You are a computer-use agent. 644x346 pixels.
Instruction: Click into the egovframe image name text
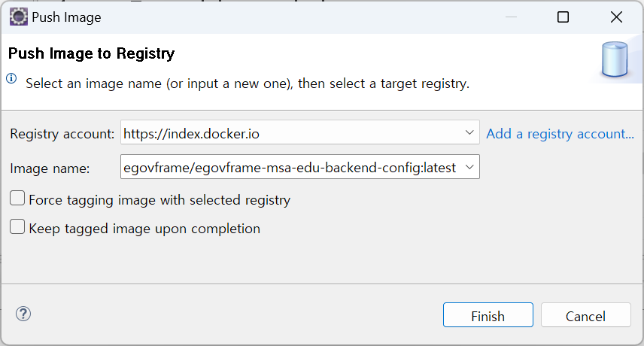290,167
